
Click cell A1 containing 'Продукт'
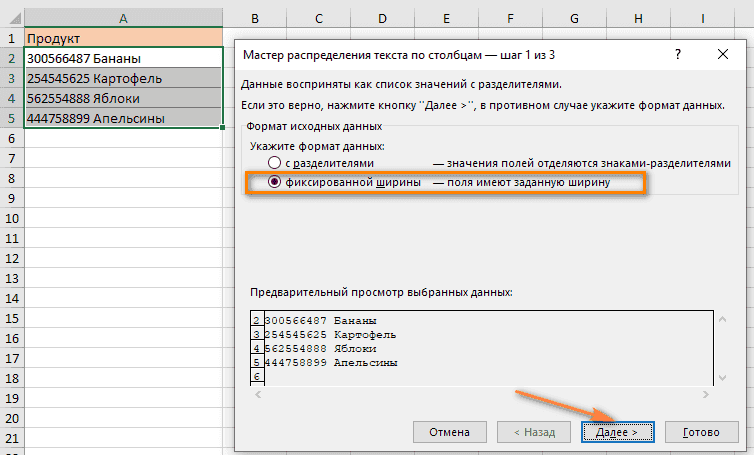tap(123, 38)
